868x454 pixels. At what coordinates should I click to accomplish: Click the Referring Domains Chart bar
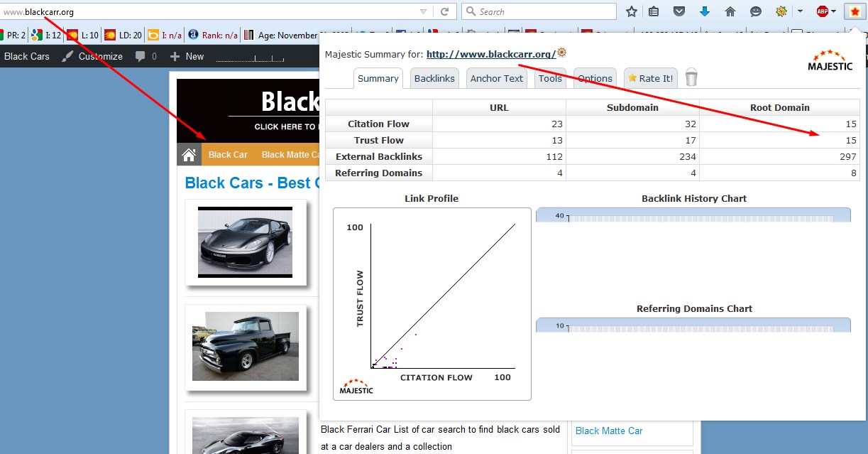(x=693, y=325)
